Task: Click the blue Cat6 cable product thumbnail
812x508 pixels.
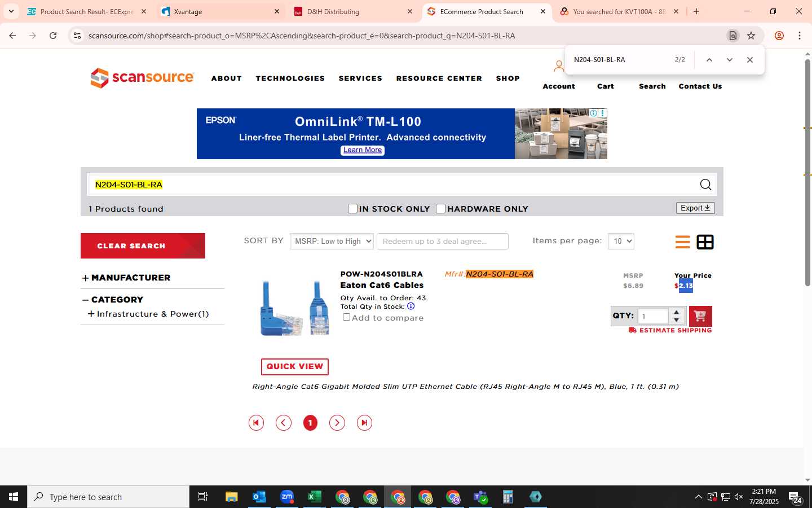Action: (295, 309)
